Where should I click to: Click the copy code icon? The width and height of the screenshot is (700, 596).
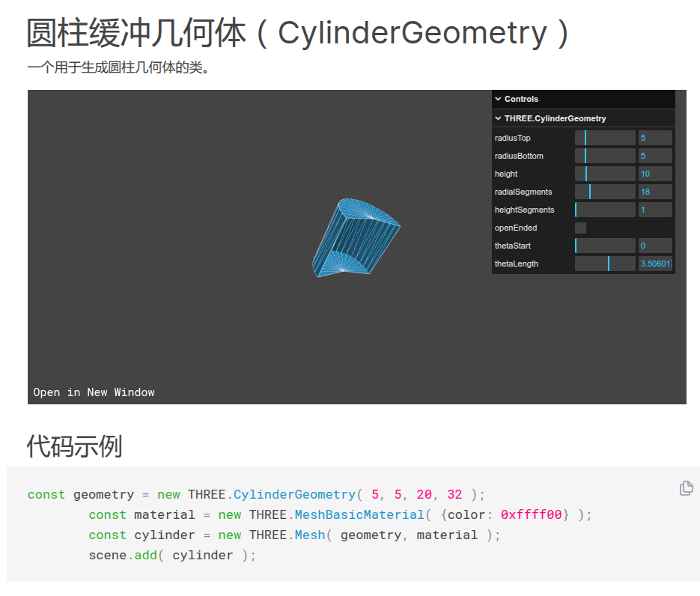tap(686, 488)
